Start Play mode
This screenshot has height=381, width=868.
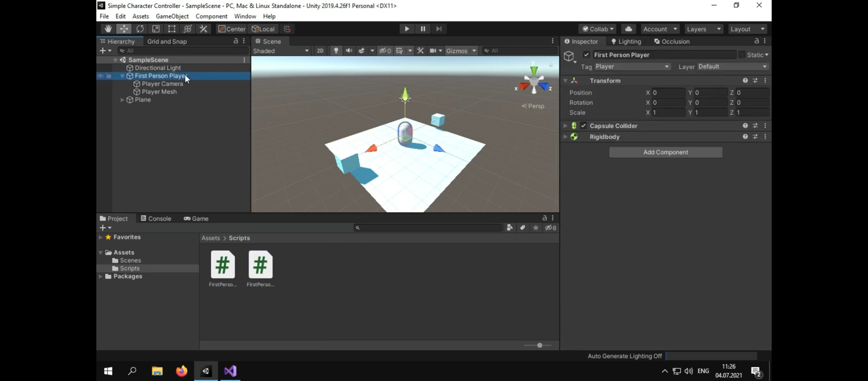coord(407,29)
